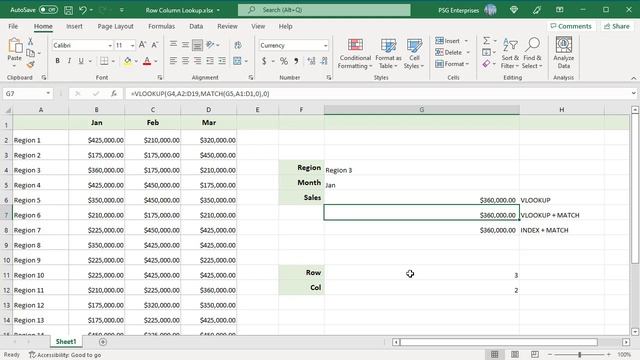Click the Wrap Text icon
Image resolution: width=640 pixels, height=360 pixels.
tap(238, 45)
